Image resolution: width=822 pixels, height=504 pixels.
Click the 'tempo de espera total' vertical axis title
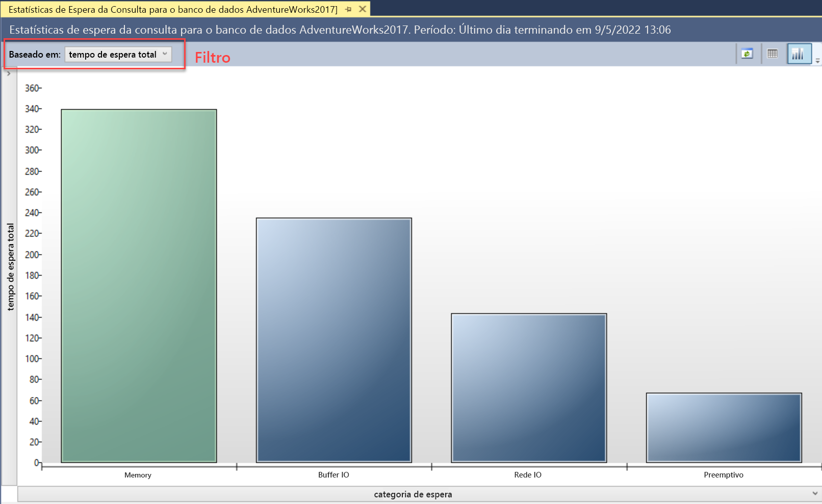click(10, 267)
